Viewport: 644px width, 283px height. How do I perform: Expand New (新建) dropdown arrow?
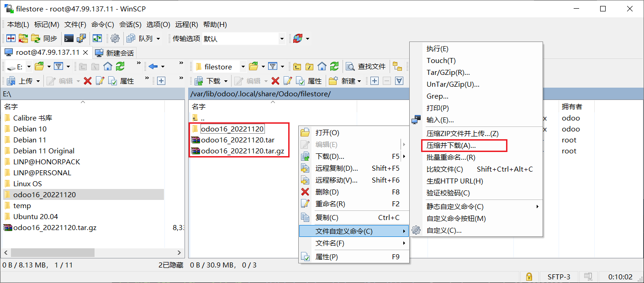pyautogui.click(x=359, y=81)
